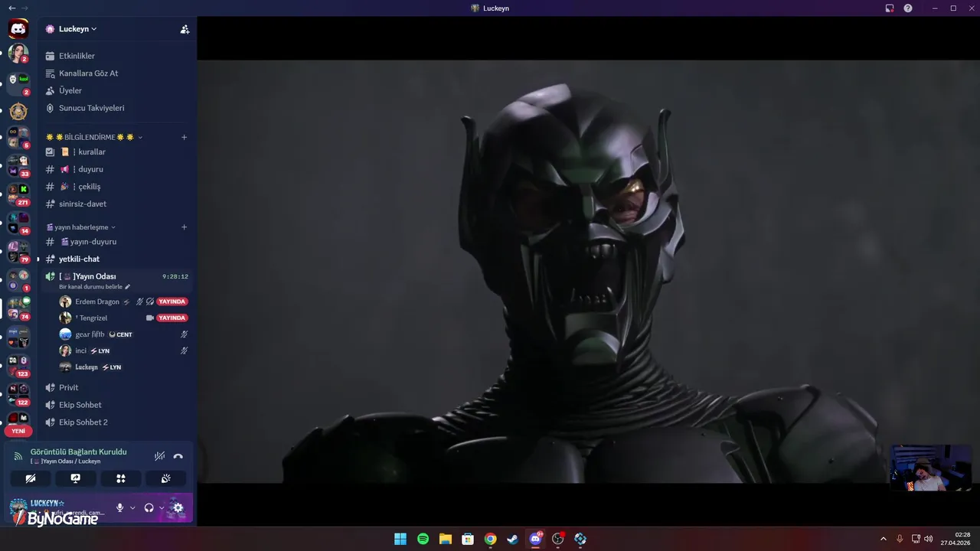This screenshot has height=551, width=980.
Task: Open Steam from the taskbar
Action: coord(513,539)
